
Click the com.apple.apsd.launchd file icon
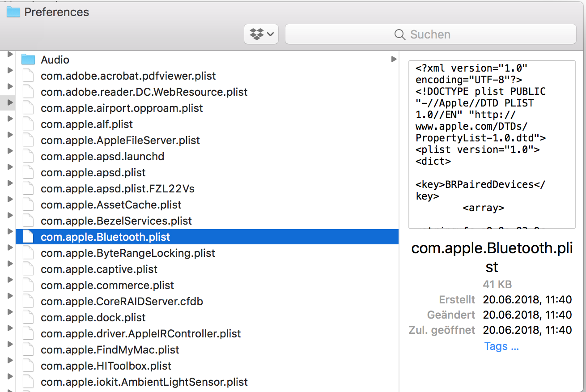click(28, 157)
